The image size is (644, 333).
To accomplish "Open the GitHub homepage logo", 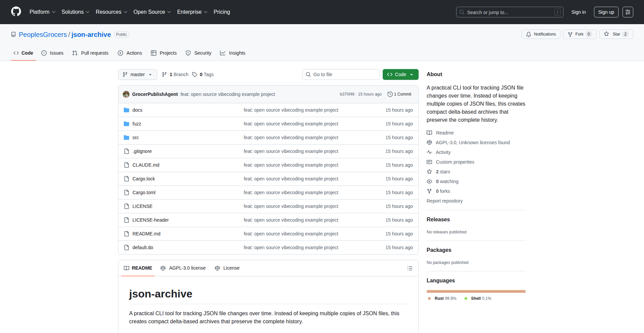I will 16,12.
